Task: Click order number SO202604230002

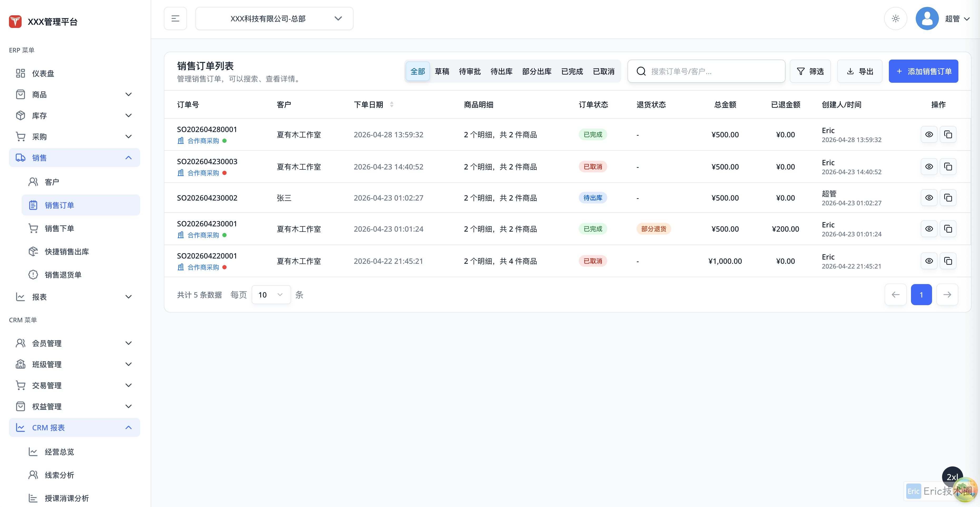Action: [x=207, y=198]
